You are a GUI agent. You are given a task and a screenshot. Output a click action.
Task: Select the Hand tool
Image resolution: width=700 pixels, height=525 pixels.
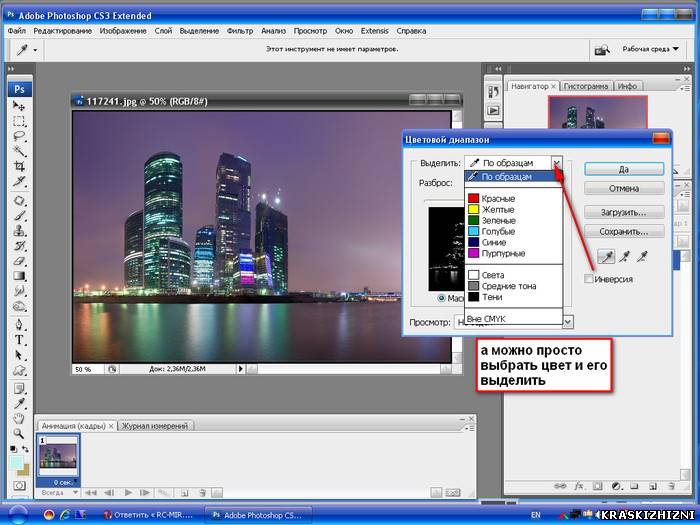click(19, 419)
